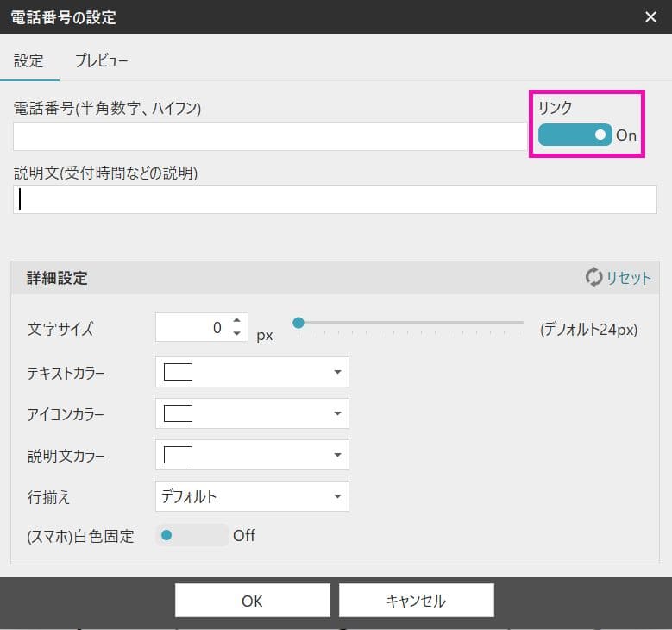Decrease 文字サイズ with the down arrow

[x=236, y=333]
